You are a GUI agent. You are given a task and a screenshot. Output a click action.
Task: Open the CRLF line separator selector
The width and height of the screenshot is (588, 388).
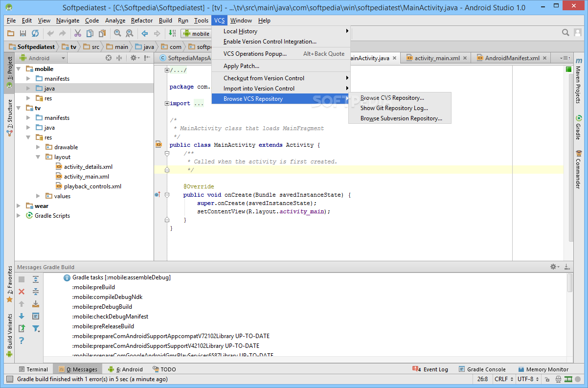point(504,379)
